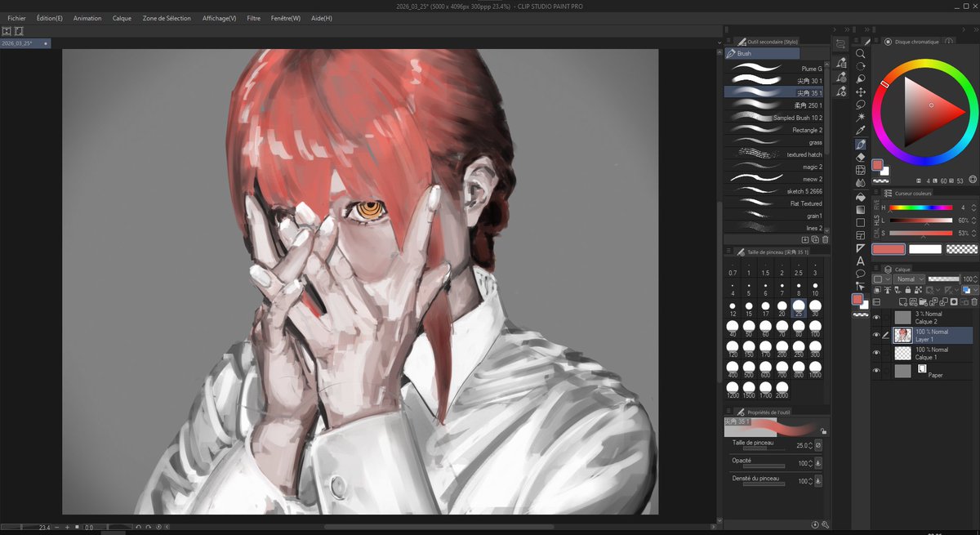Click the sub tool list scrollbar
This screenshot has width=980, height=535.
(x=828, y=112)
